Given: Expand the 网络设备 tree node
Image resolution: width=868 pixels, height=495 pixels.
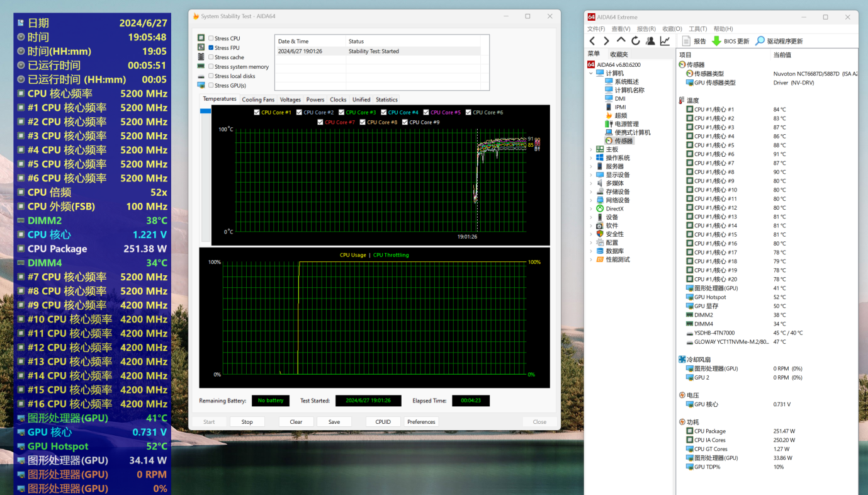Looking at the screenshot, I should [x=591, y=200].
